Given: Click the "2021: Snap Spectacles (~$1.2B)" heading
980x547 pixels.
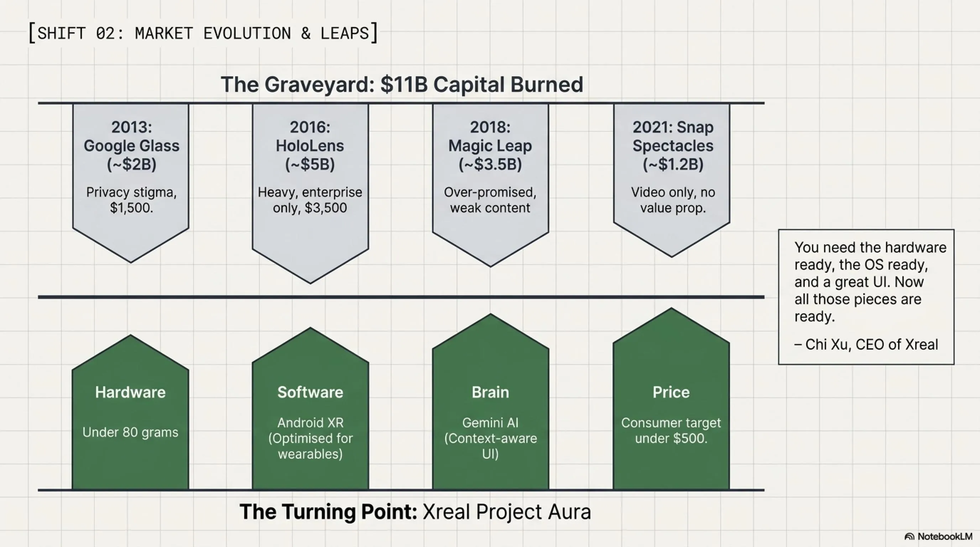Looking at the screenshot, I should pos(673,146).
